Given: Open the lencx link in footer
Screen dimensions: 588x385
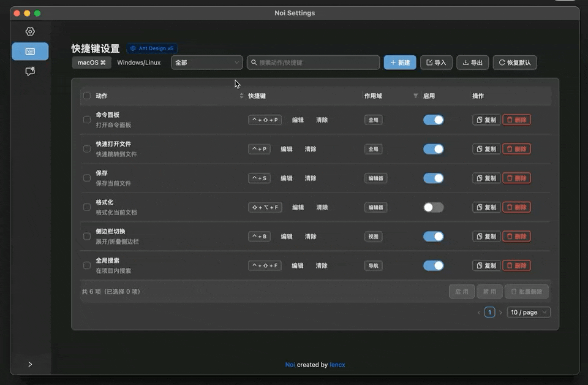Looking at the screenshot, I should [x=337, y=365].
